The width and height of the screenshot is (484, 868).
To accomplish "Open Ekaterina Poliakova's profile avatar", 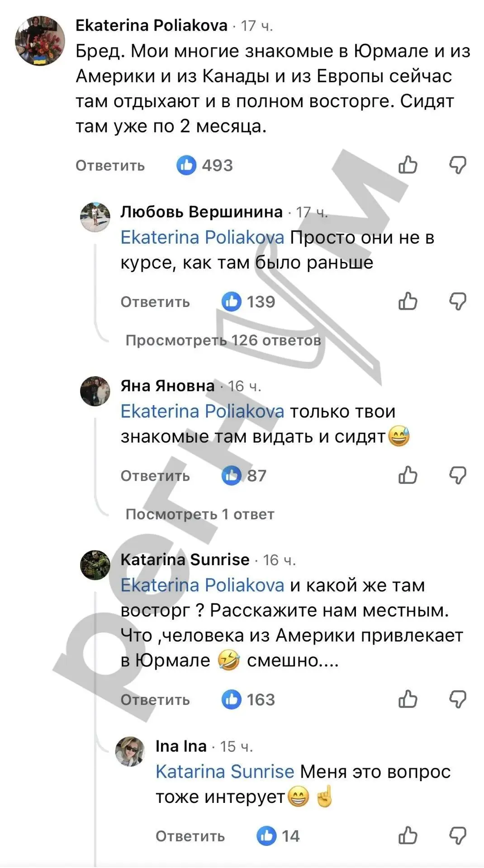I will point(40,41).
